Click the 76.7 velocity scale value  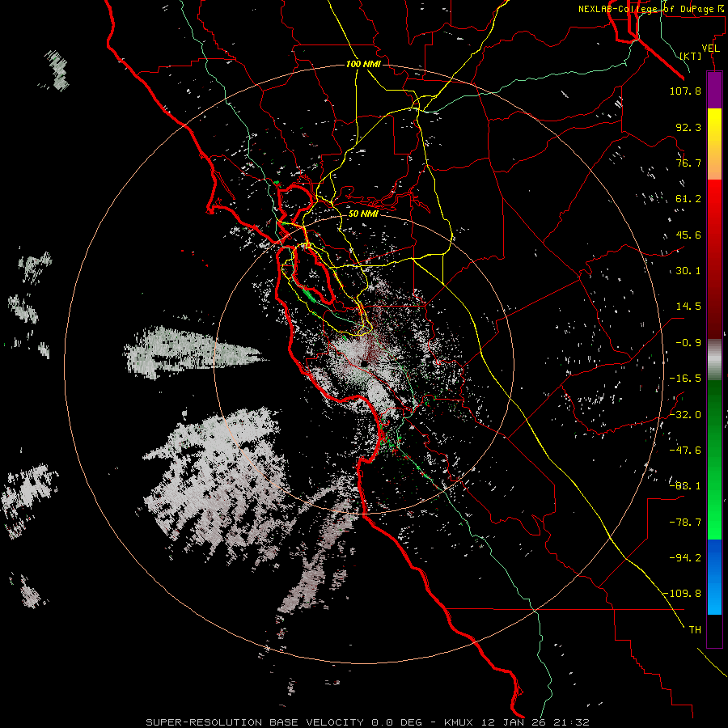[x=688, y=163]
